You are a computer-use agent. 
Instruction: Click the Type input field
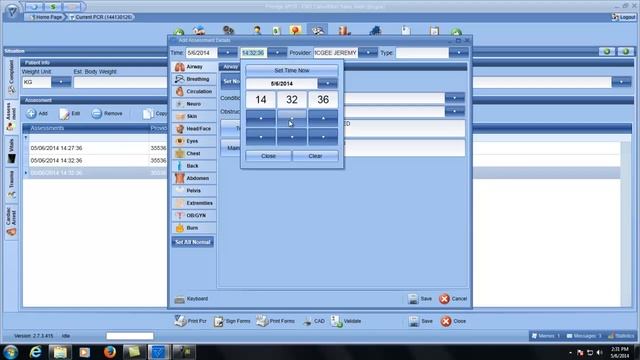[422, 53]
